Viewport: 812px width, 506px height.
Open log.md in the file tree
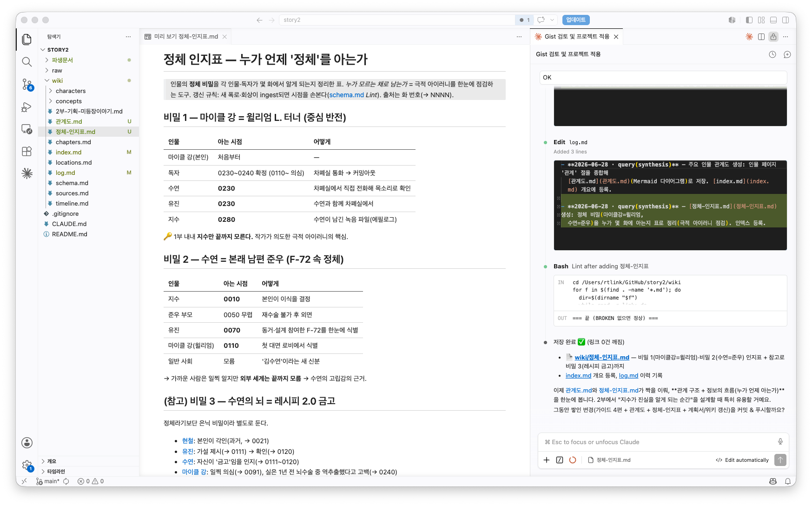click(65, 173)
